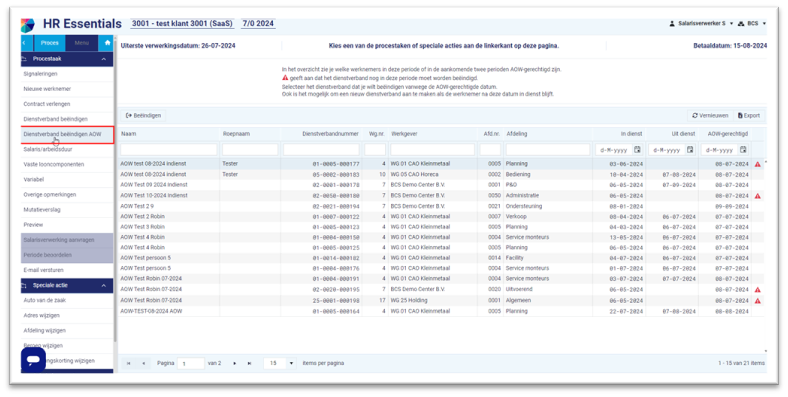Screen dimensions: 788x397
Task: Click the Beëindigen button
Action: [143, 116]
